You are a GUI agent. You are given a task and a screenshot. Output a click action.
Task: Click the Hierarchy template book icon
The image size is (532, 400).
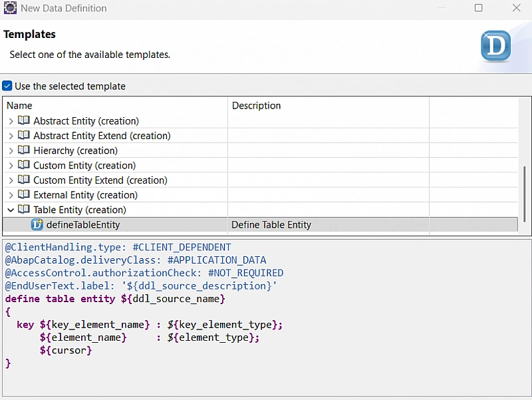click(24, 150)
